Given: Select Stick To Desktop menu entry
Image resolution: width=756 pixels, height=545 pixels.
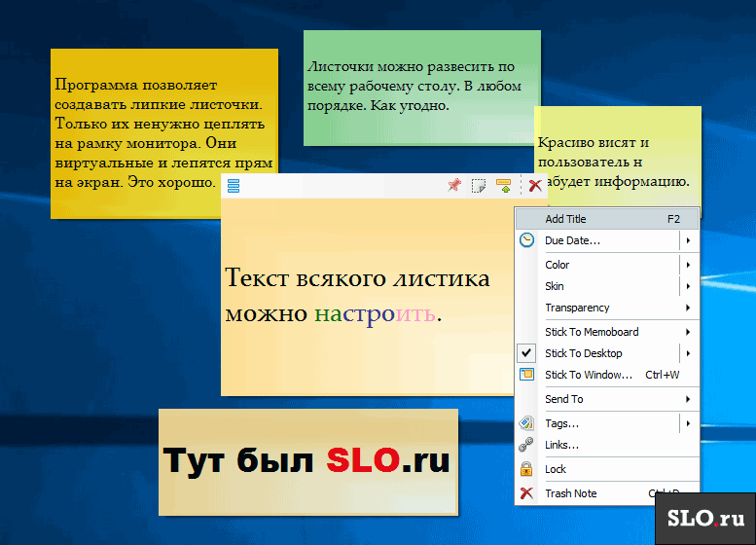Looking at the screenshot, I should [x=607, y=353].
